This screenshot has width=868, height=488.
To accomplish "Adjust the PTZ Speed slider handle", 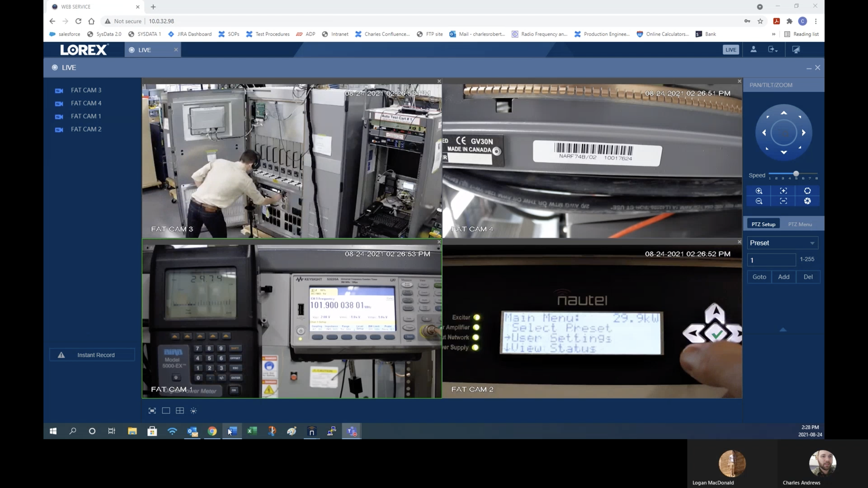I will click(x=796, y=174).
